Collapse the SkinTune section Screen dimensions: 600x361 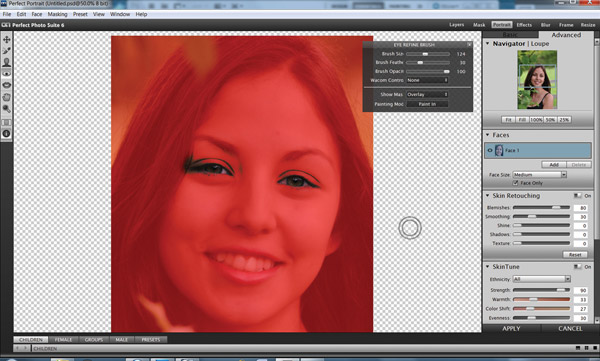click(x=488, y=266)
